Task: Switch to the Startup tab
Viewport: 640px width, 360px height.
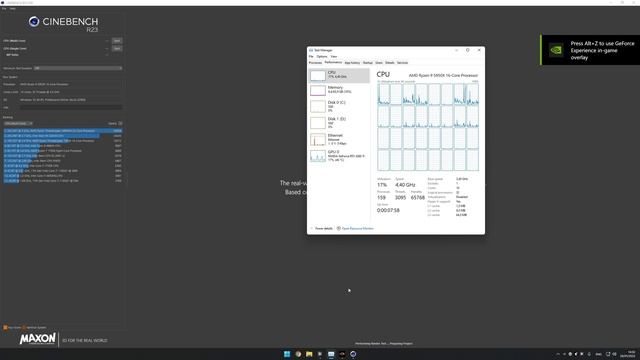Action: pyautogui.click(x=368, y=63)
